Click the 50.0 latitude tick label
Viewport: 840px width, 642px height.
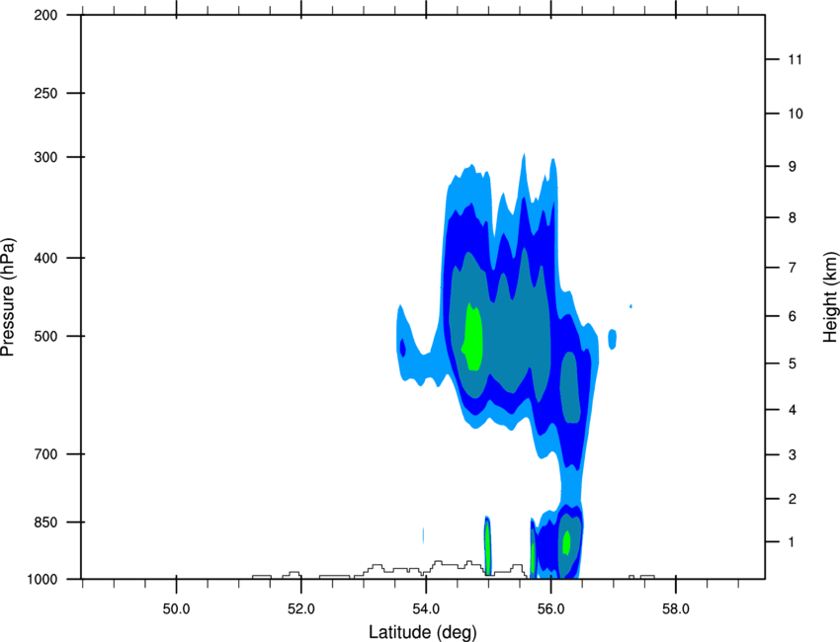pos(176,608)
